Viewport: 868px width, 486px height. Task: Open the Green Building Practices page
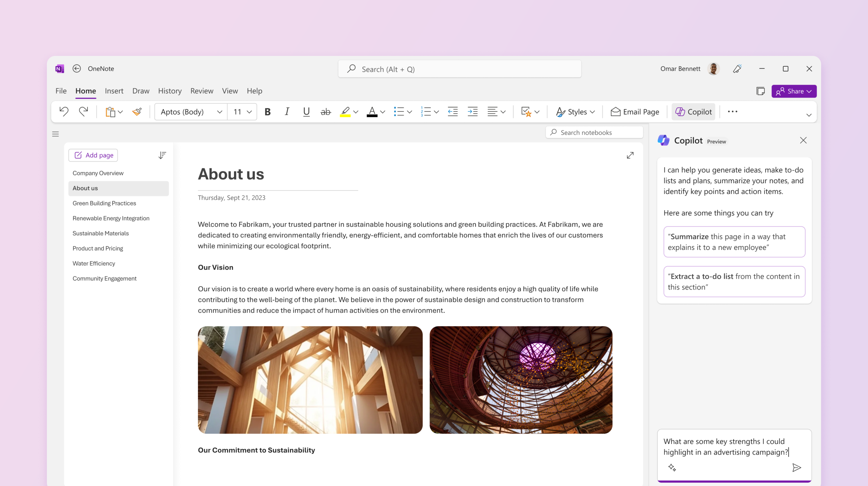[x=104, y=203]
